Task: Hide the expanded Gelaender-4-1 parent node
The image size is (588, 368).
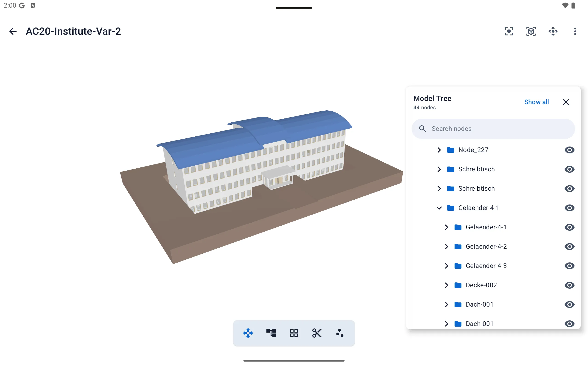Action: [569, 208]
